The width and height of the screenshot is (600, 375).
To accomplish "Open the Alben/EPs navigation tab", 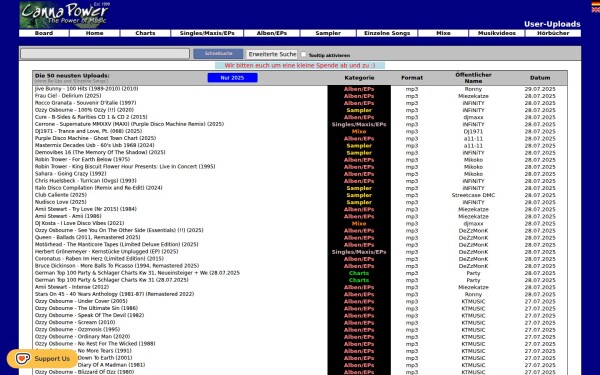I will 272,33.
